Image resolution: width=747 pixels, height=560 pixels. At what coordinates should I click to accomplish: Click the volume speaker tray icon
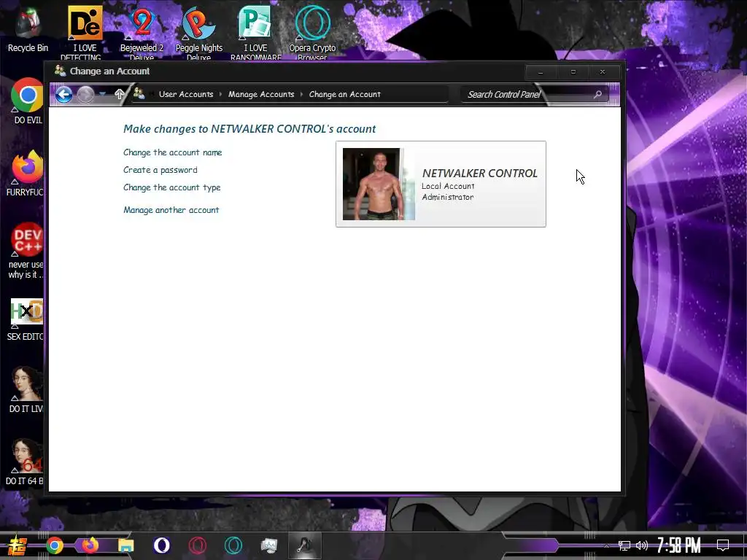[x=642, y=545]
